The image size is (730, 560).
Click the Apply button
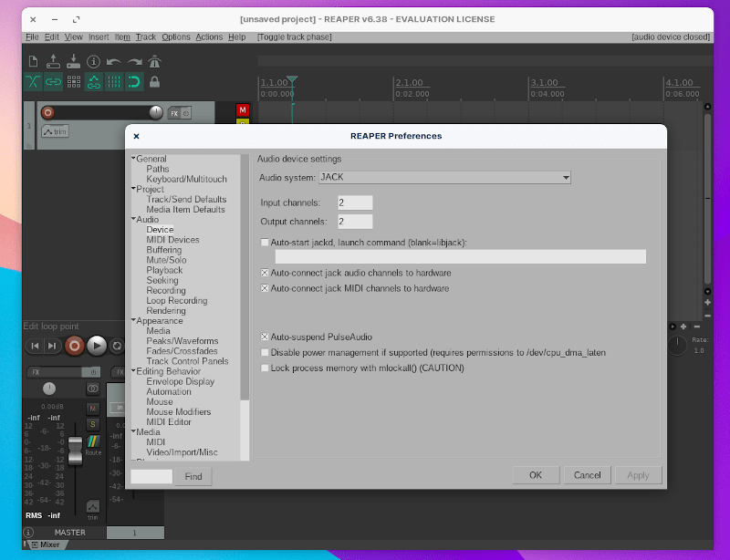tap(638, 475)
